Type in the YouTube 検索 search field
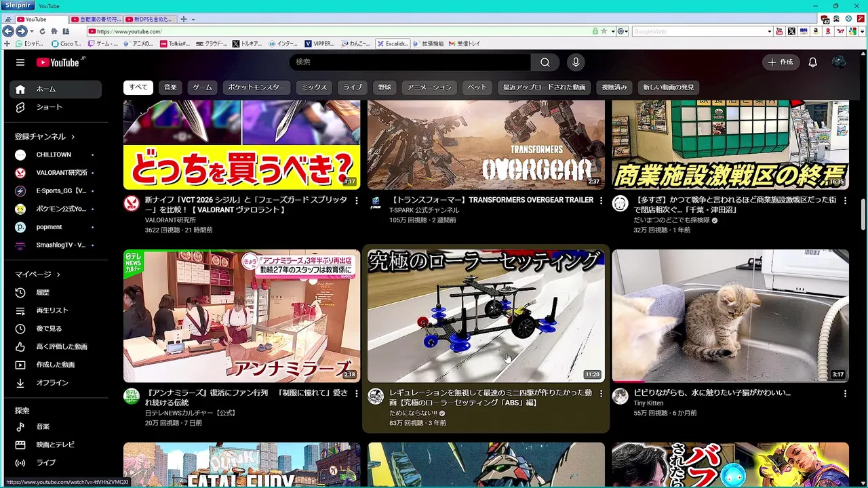The width and height of the screenshot is (868, 488). tap(410, 62)
